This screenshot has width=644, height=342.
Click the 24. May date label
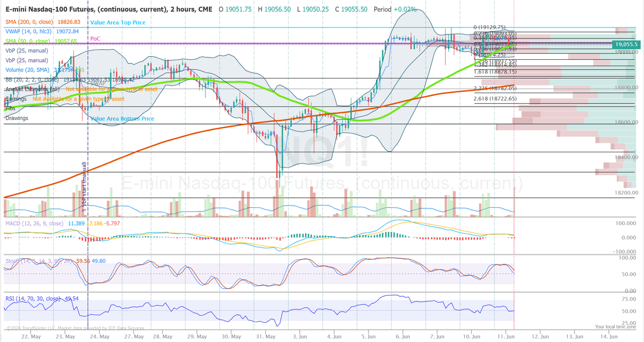tap(100, 336)
